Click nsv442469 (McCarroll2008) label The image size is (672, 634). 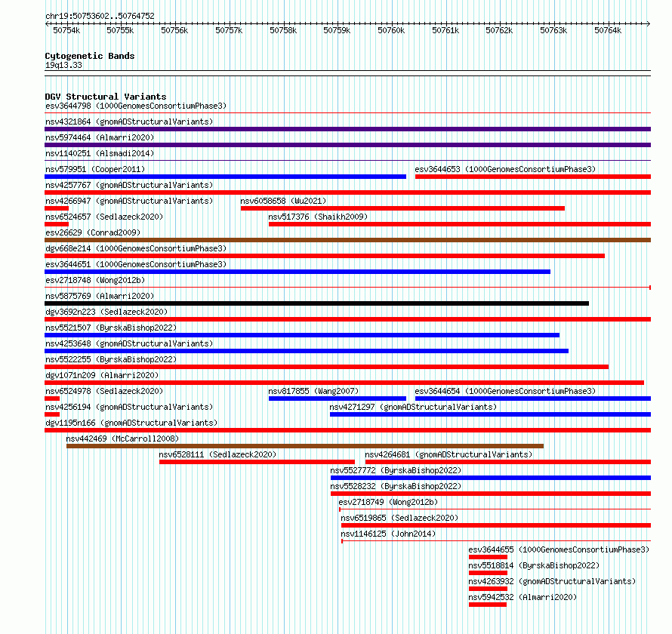click(122, 439)
